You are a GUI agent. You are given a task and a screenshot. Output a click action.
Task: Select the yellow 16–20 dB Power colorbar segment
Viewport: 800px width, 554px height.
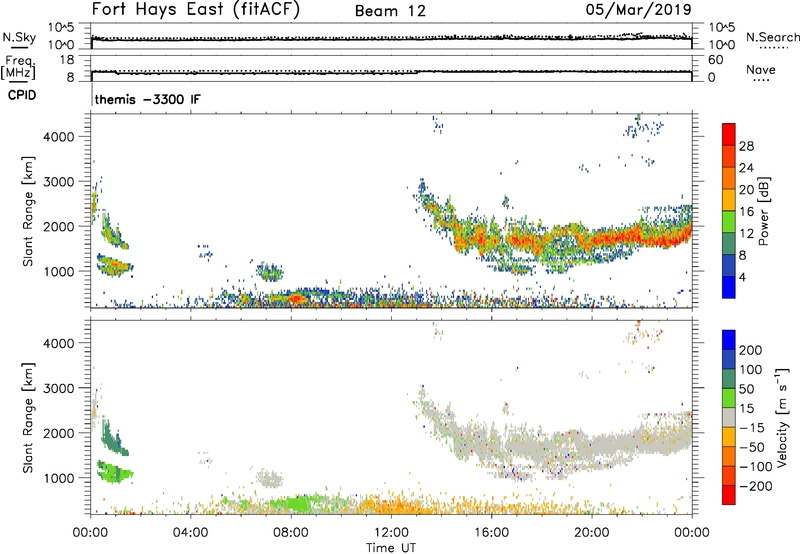(729, 200)
